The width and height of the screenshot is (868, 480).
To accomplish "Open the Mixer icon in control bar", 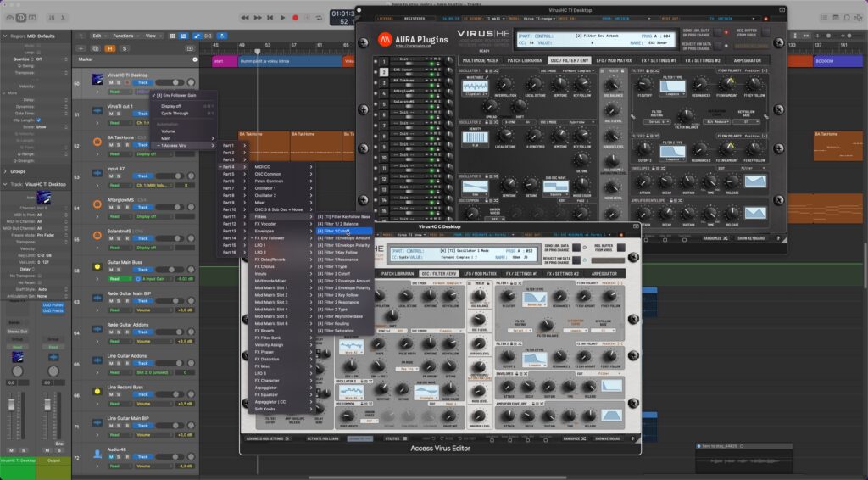I will pos(52,18).
